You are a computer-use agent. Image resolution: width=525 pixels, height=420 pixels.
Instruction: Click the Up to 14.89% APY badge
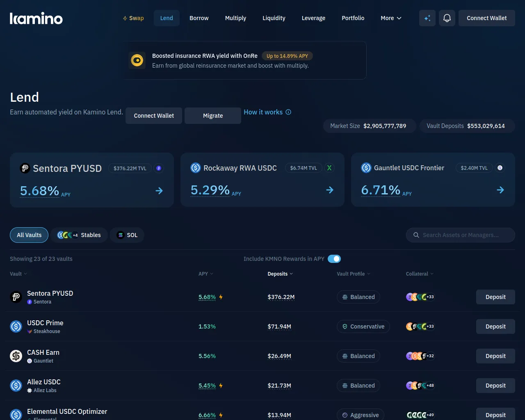tap(287, 56)
